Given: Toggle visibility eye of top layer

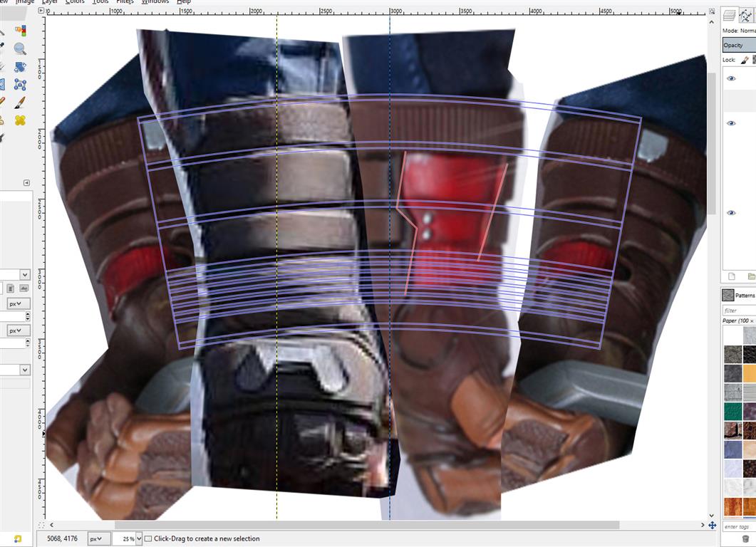Looking at the screenshot, I should 731,78.
